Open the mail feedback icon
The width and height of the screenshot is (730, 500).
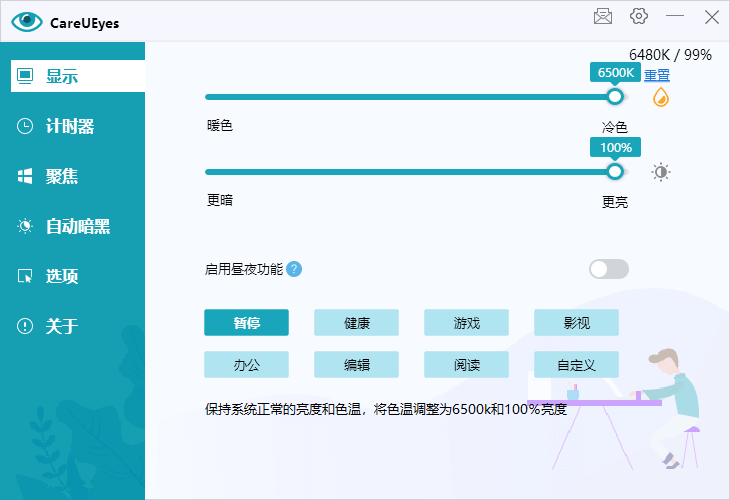click(x=603, y=16)
